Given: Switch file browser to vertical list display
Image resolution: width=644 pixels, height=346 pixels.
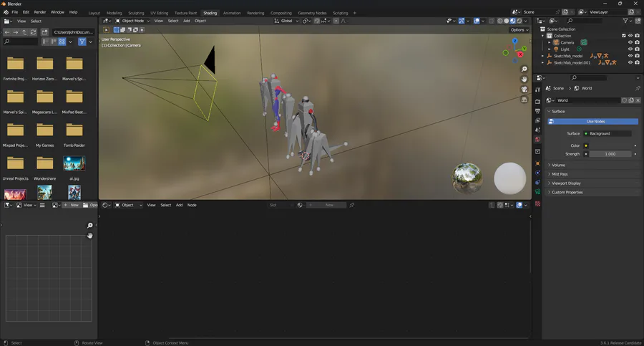Looking at the screenshot, I should pos(46,42).
